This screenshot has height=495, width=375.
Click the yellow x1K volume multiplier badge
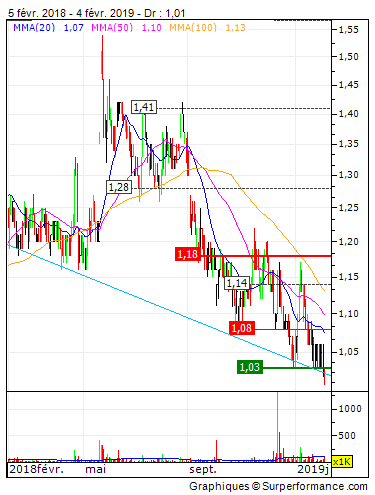tap(342, 462)
